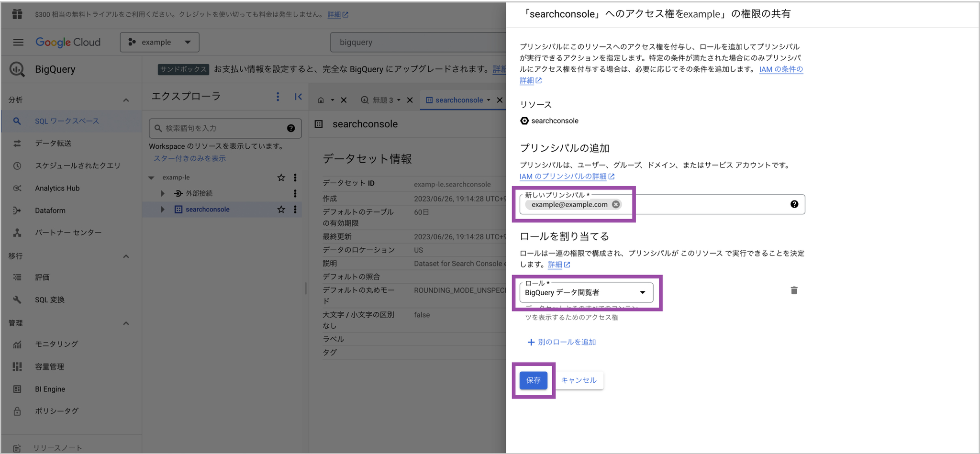Remove example@example.com principal chip
This screenshot has height=454, width=980.
616,204
